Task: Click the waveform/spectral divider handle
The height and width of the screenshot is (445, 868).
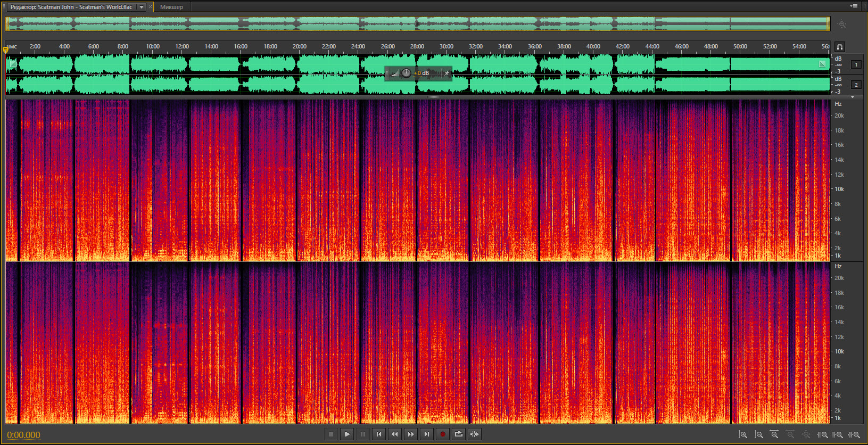Action: click(434, 97)
